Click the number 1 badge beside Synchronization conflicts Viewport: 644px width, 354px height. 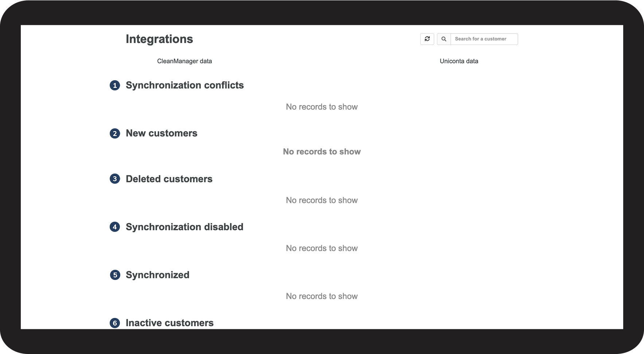[115, 85]
